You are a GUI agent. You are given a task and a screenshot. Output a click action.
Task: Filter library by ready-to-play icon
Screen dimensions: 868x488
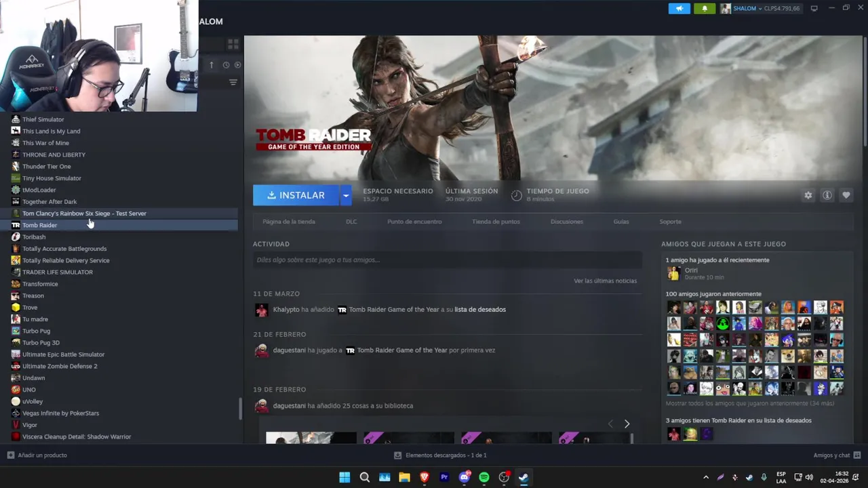point(237,65)
